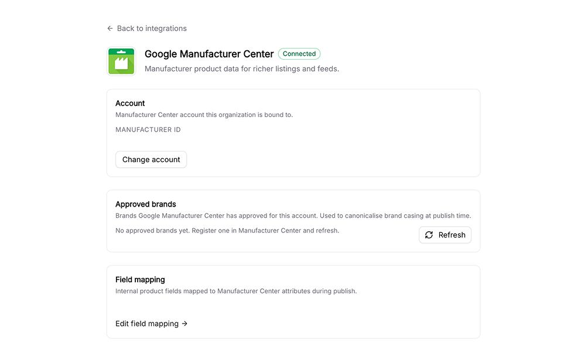Click the back arrow icon

tap(110, 29)
